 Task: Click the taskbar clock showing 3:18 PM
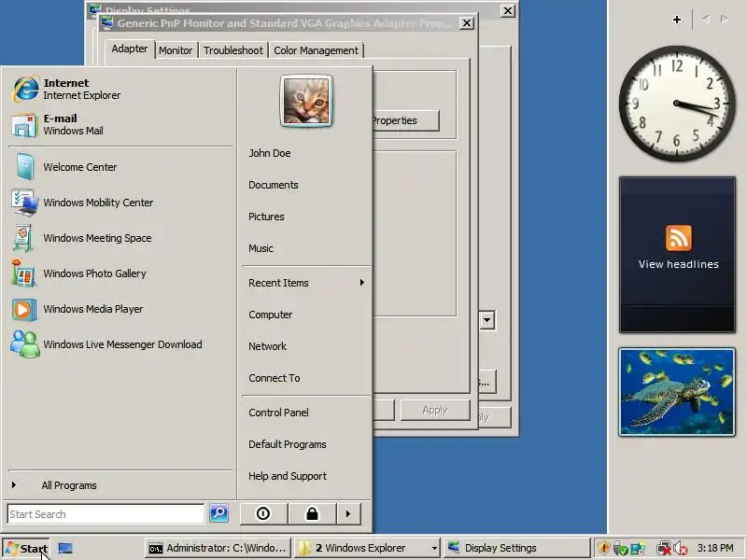[x=715, y=548]
